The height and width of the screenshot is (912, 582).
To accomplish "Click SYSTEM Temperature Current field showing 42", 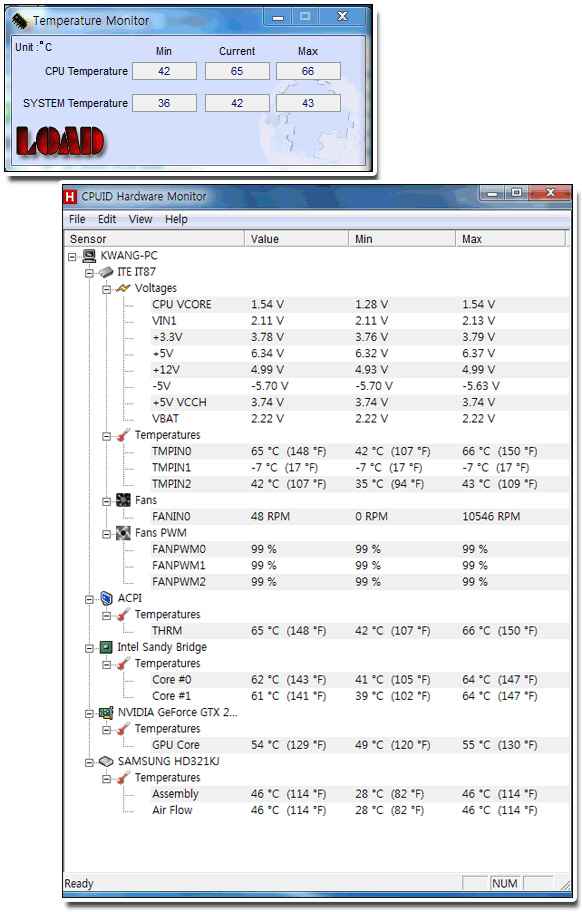I will 237,103.
